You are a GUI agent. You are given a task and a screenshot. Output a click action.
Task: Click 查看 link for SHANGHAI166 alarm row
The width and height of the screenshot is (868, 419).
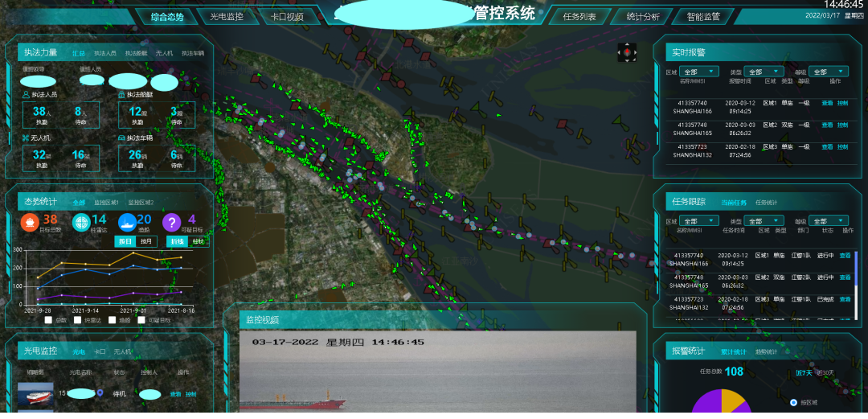tap(827, 103)
